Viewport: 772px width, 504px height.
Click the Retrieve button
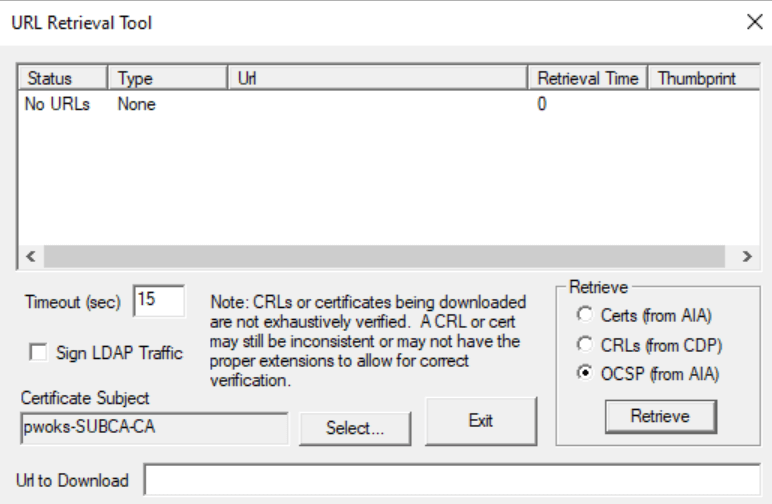(x=660, y=416)
